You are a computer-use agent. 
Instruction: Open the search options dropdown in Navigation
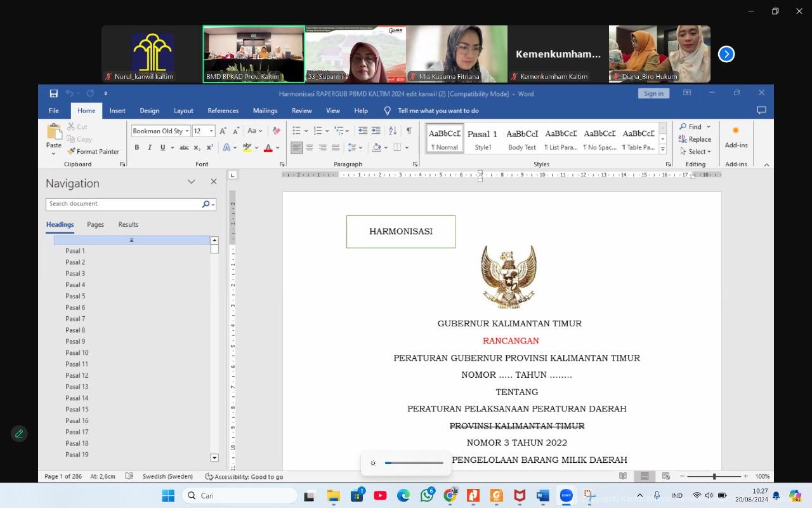(214, 204)
